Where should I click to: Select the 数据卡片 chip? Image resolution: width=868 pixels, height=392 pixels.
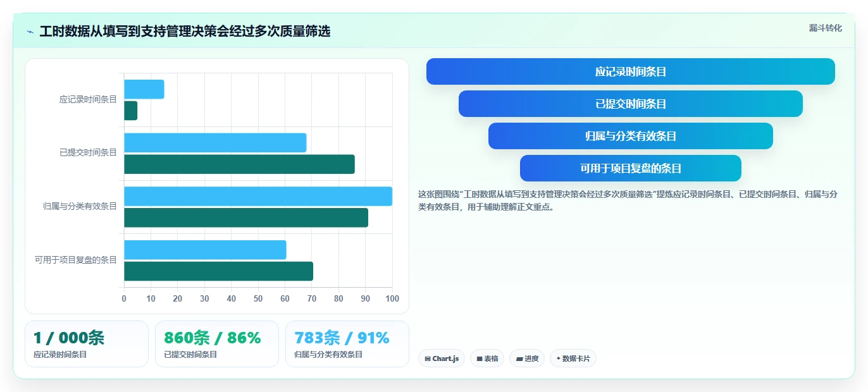pyautogui.click(x=573, y=358)
